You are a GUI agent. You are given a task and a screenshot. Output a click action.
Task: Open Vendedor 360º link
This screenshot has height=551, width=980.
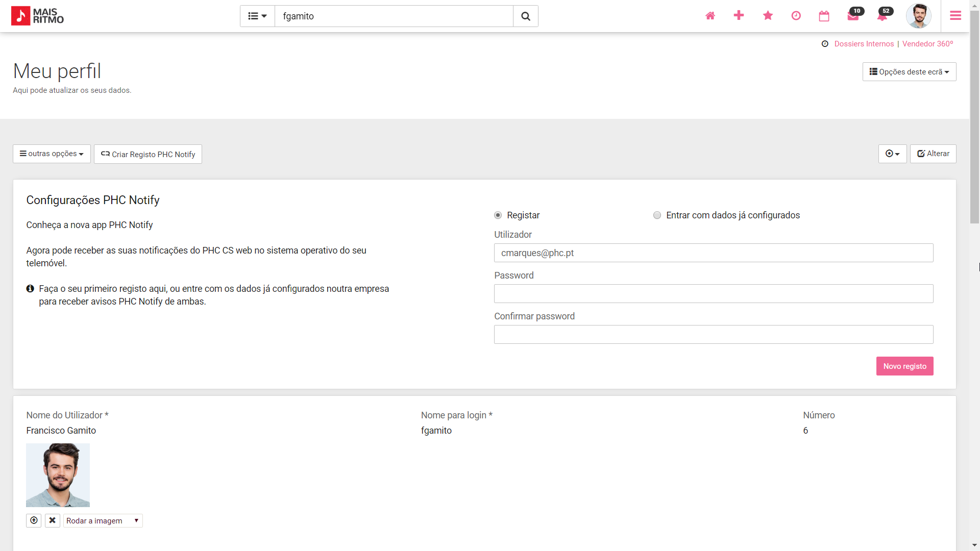927,44
